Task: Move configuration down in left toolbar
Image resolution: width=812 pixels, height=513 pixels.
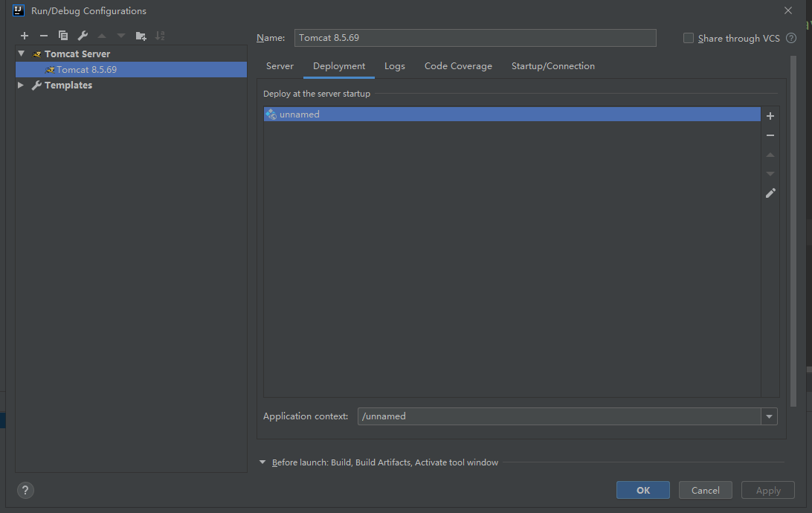Action: [x=121, y=36]
